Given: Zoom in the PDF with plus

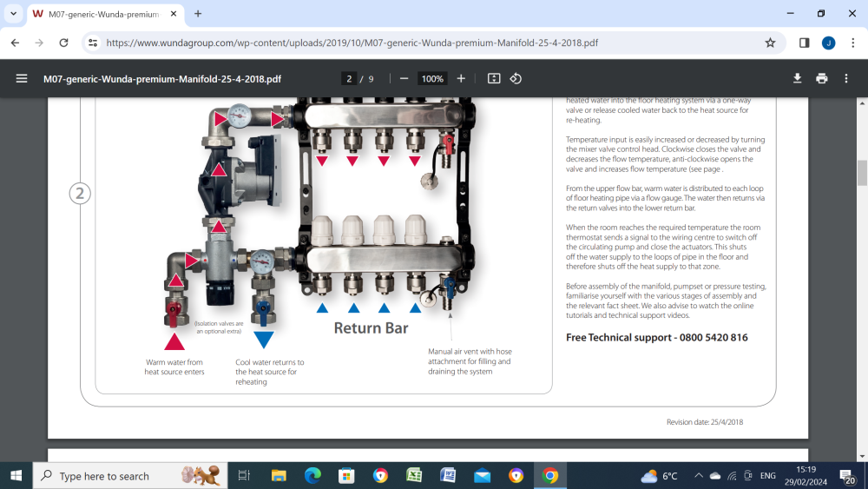Looking at the screenshot, I should (x=461, y=79).
